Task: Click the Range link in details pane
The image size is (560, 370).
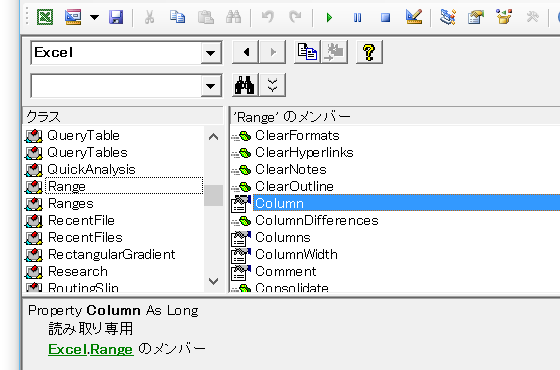Action: click(x=111, y=349)
